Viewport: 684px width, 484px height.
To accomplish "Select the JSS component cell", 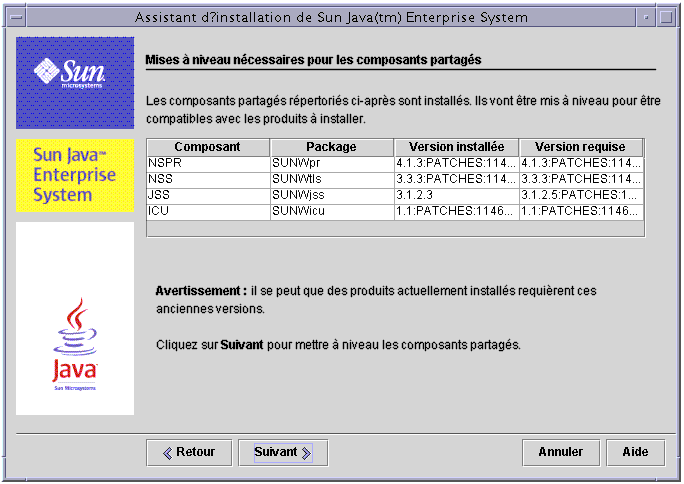I will (208, 196).
